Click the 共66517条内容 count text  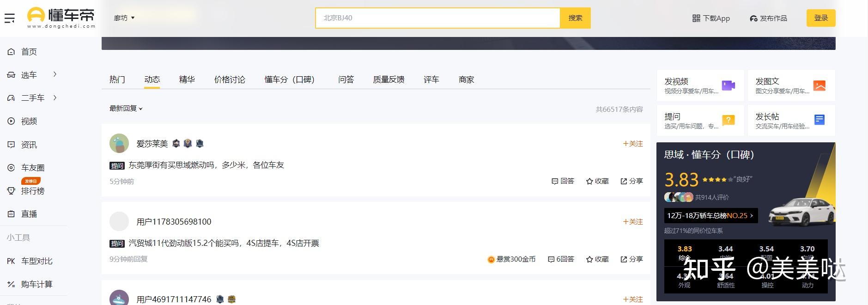tap(619, 110)
